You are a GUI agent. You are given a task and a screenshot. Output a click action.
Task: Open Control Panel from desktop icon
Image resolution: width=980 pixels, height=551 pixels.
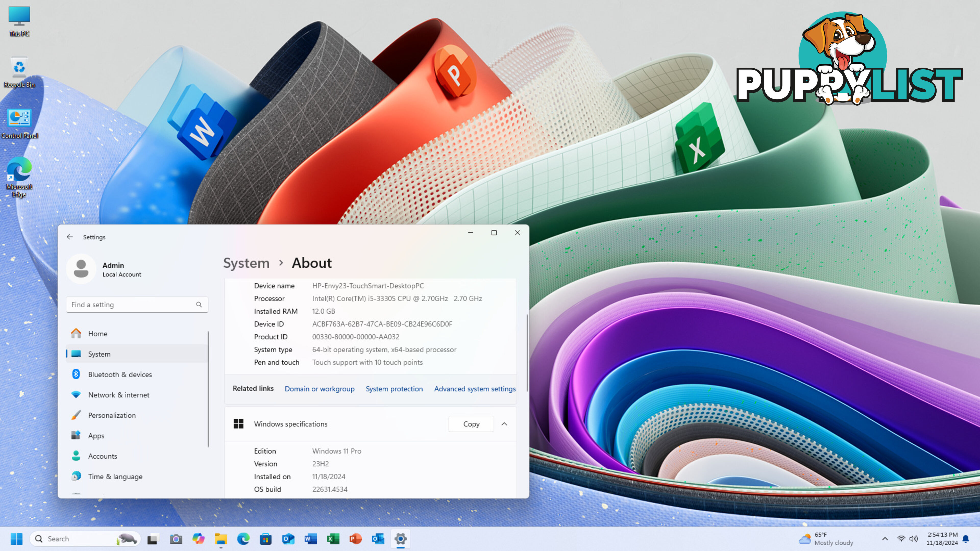[19, 118]
